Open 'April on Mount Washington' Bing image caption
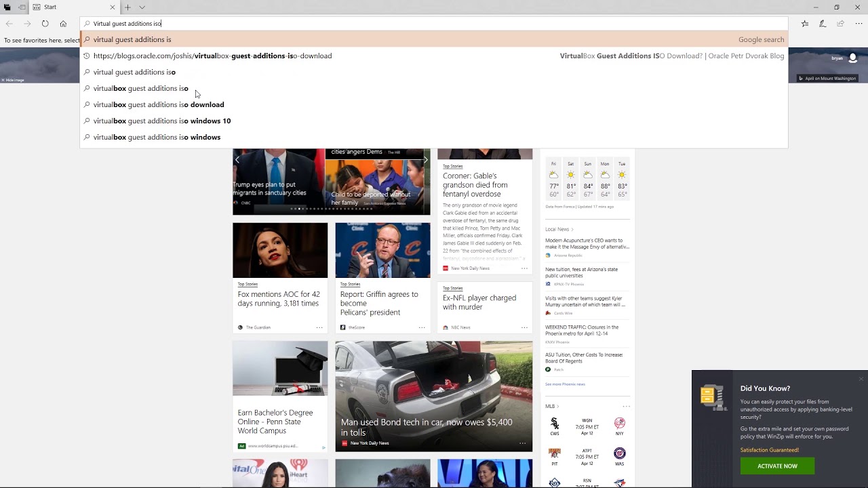 click(x=827, y=79)
